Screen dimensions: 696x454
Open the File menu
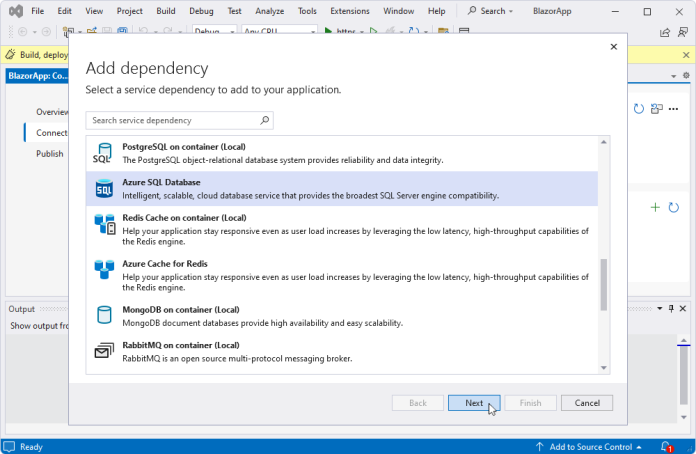tap(37, 11)
